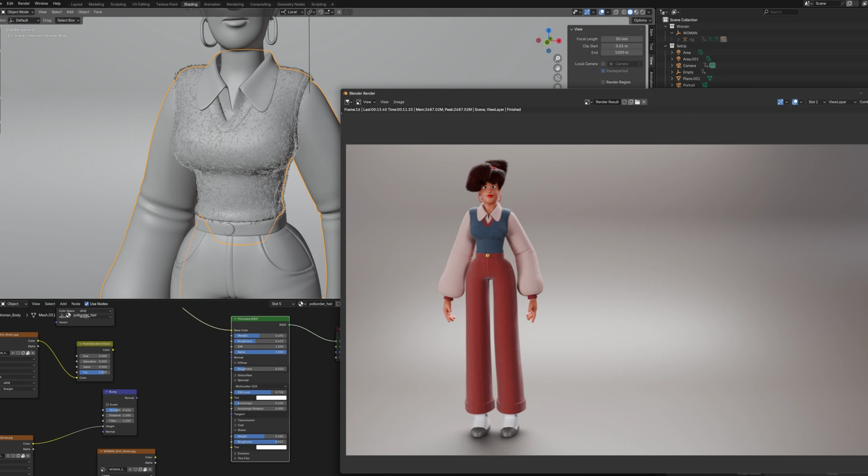This screenshot has height=476, width=868.
Task: Enable the Render Region checkbox
Action: pyautogui.click(x=603, y=82)
